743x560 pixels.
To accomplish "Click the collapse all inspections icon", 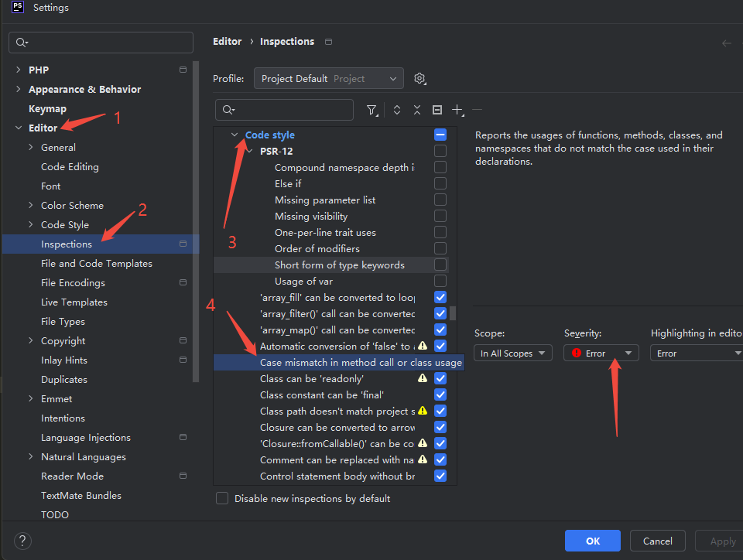I will (x=417, y=110).
